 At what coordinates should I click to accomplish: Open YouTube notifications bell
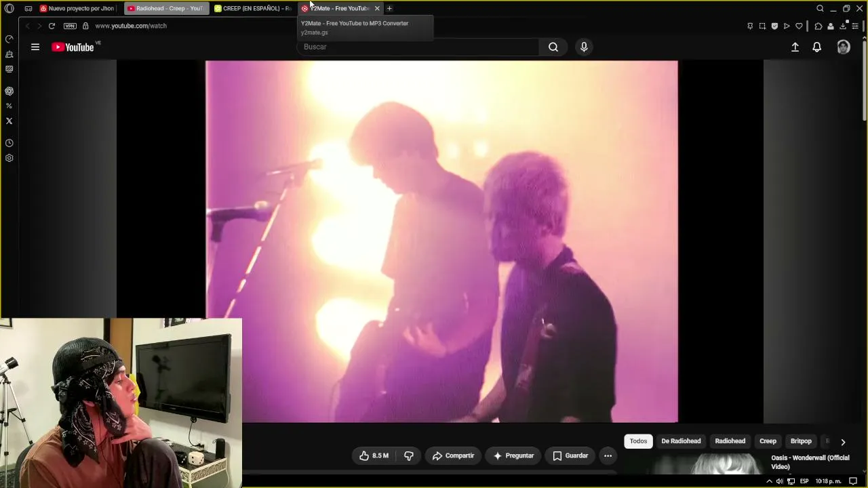pyautogui.click(x=817, y=47)
